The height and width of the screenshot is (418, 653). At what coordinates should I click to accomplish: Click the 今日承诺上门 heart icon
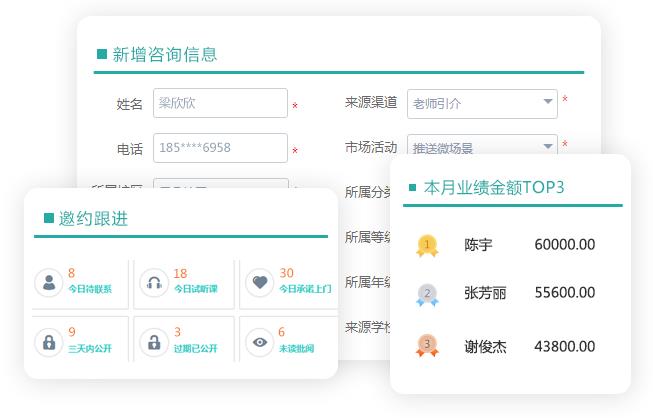coord(259,282)
